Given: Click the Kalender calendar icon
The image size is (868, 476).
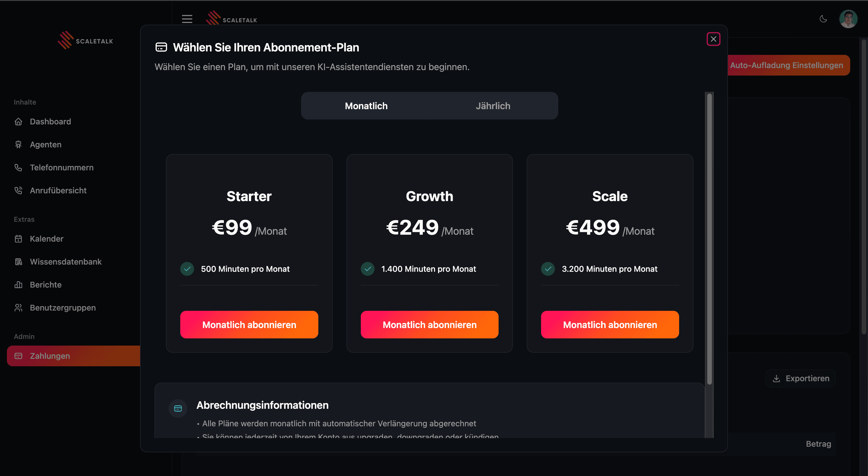Looking at the screenshot, I should pyautogui.click(x=19, y=239).
